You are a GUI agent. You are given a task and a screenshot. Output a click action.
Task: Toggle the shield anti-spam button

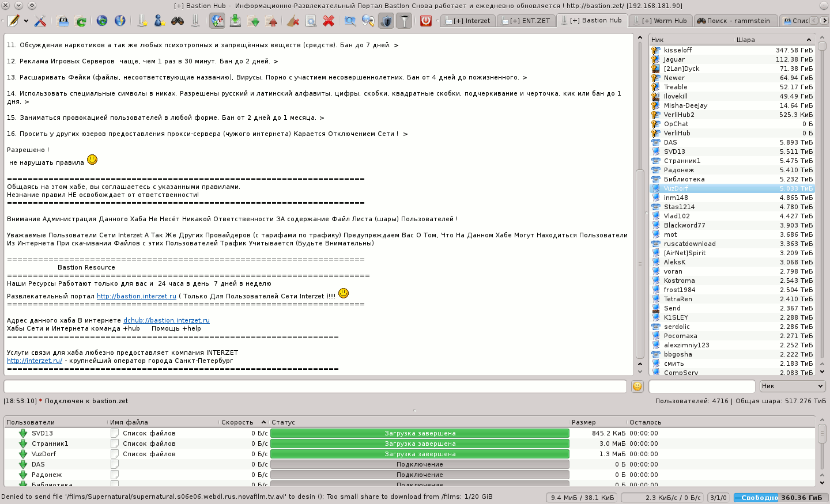coord(386,21)
